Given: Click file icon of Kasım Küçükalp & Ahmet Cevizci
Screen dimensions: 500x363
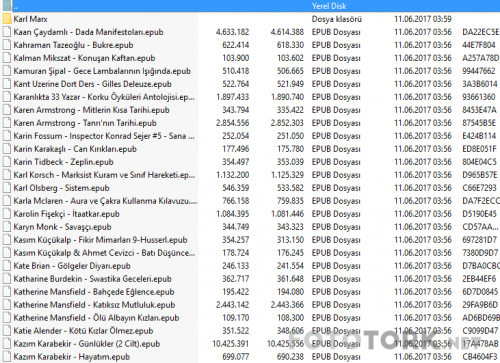Looking at the screenshot, I should point(7,253).
